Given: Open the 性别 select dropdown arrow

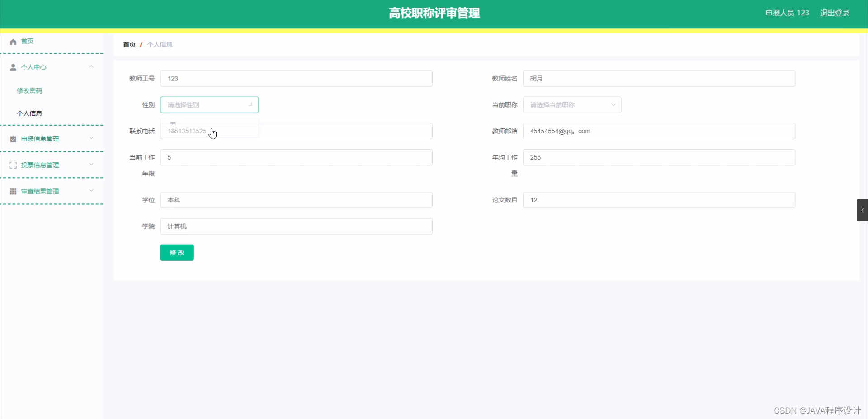Looking at the screenshot, I should click(x=250, y=104).
